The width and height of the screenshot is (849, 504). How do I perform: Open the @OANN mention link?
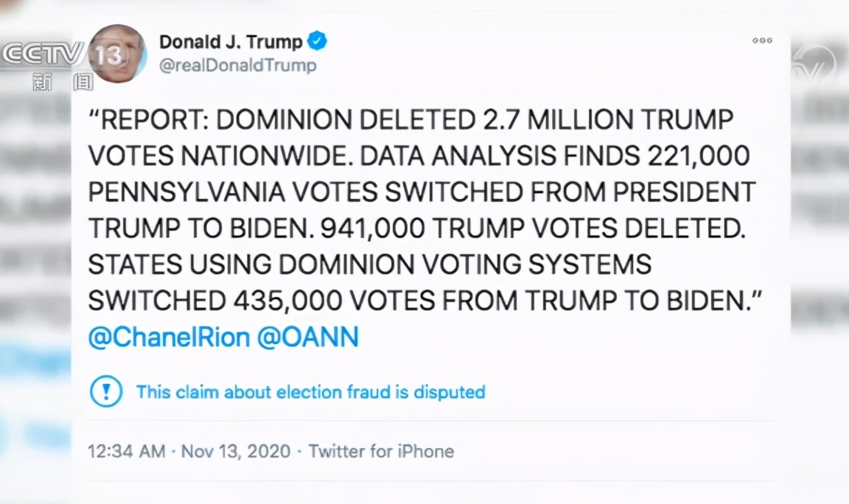coord(307,337)
